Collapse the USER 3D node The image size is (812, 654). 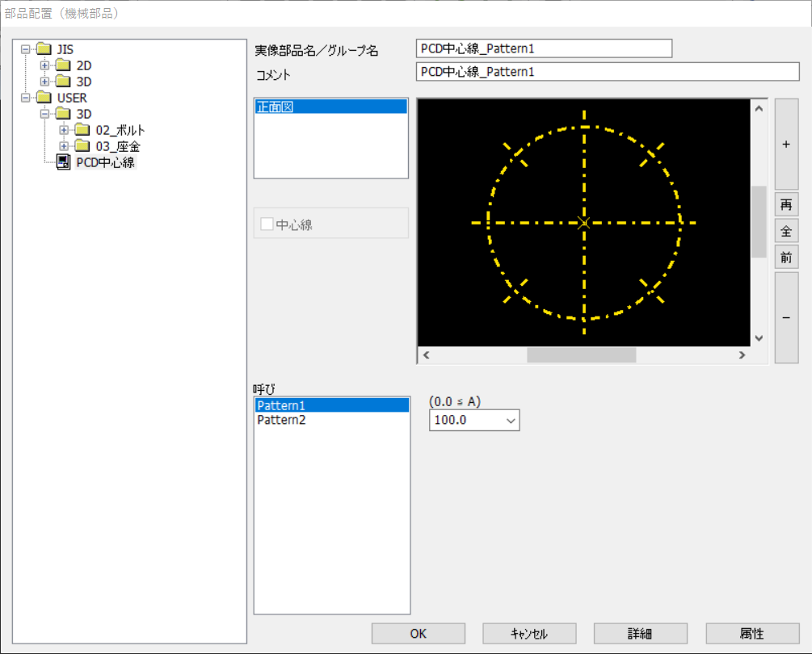[x=44, y=114]
